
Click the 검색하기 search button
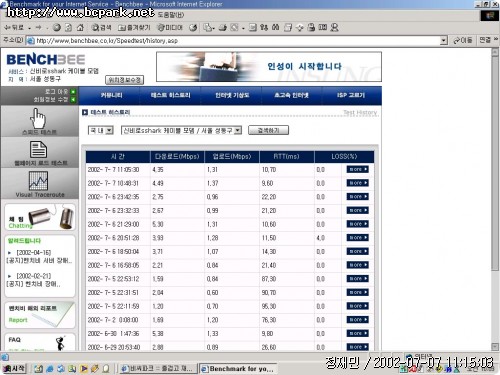(x=268, y=130)
